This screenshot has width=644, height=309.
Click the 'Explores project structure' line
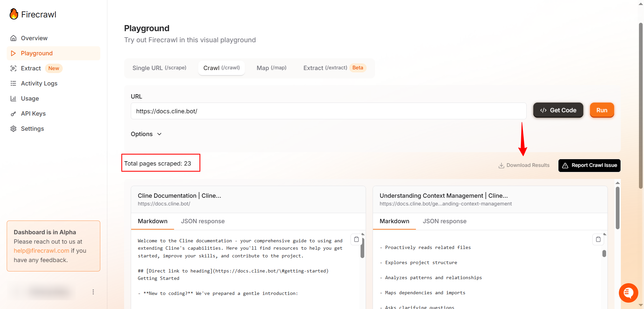pyautogui.click(x=418, y=262)
